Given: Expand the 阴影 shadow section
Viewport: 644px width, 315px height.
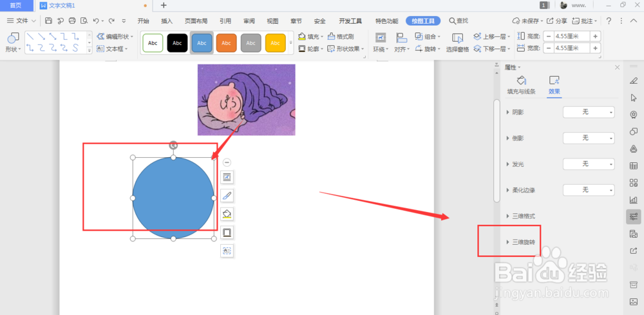Looking at the screenshot, I should 515,112.
